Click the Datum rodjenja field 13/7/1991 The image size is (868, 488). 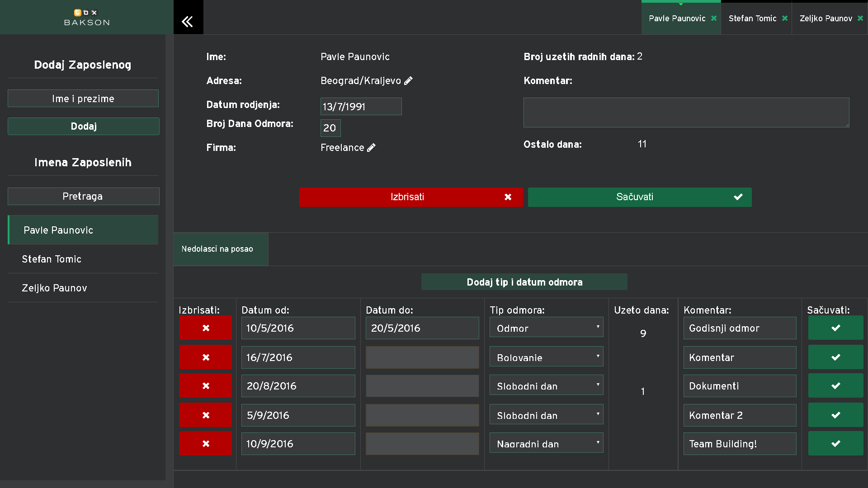tap(361, 107)
